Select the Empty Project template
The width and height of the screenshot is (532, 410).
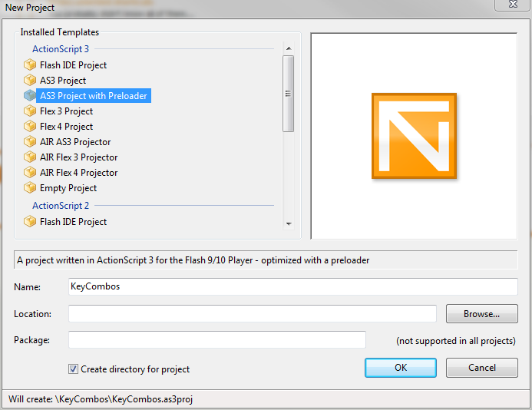(x=68, y=188)
